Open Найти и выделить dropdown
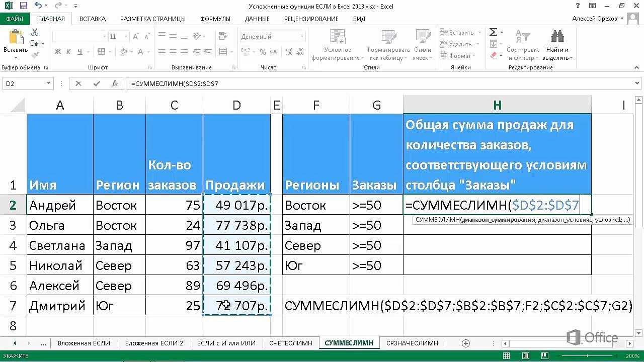 [557, 45]
